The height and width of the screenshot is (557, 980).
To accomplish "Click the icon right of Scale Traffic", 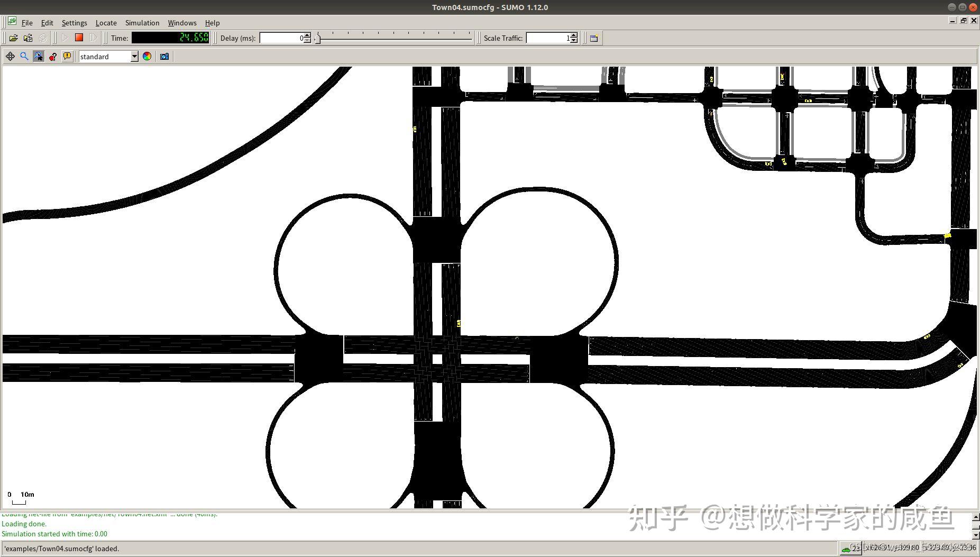I will click(x=594, y=38).
